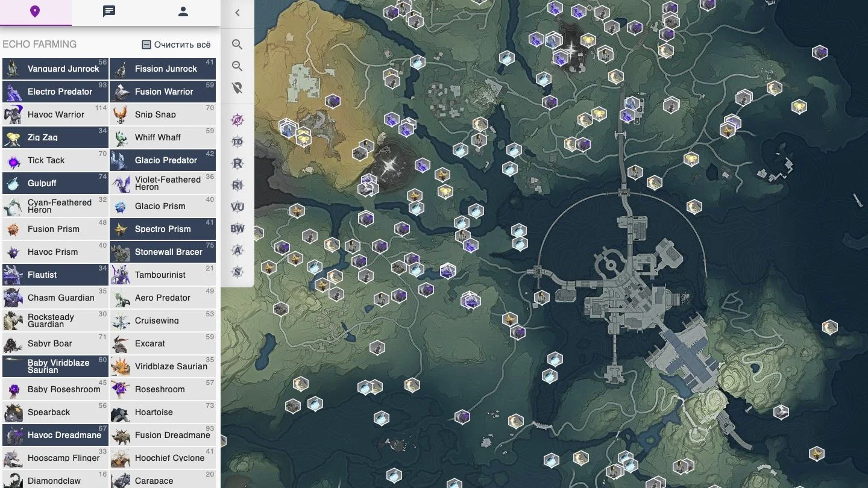Zoom in with the magnifier plus icon
Image resolution: width=868 pixels, height=488 pixels.
point(237,45)
